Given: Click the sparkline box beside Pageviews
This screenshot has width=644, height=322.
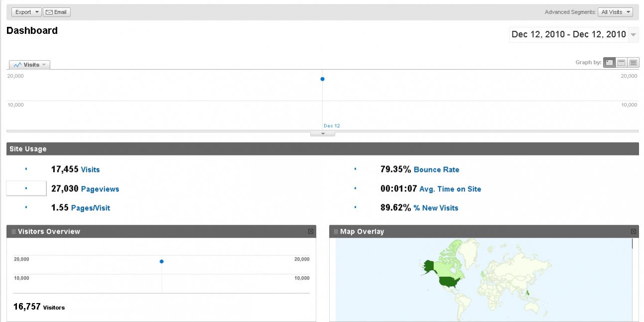Looking at the screenshot, I should point(26,189).
